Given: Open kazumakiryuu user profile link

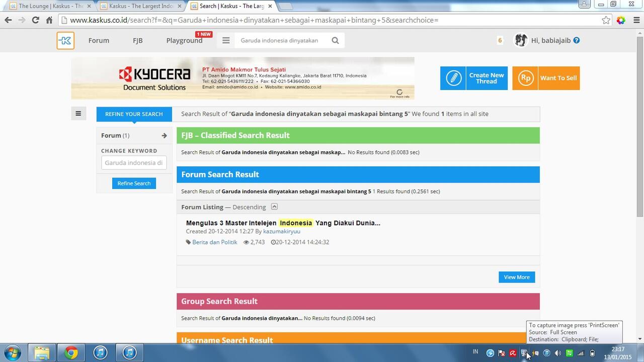Looking at the screenshot, I should point(282,231).
